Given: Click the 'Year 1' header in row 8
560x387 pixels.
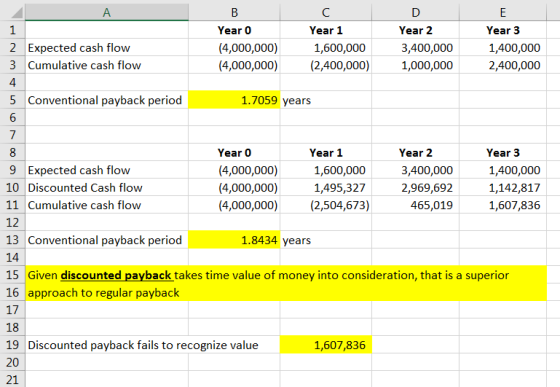Looking at the screenshot, I should (326, 153).
